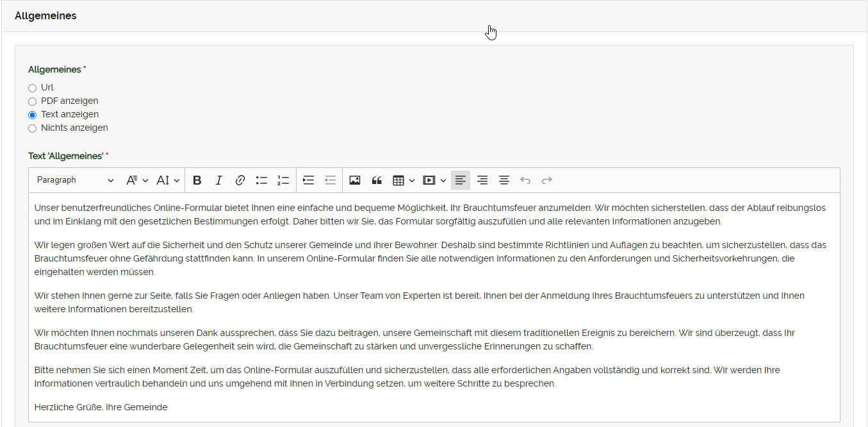
Task: Open the font family dropdown
Action: (137, 180)
